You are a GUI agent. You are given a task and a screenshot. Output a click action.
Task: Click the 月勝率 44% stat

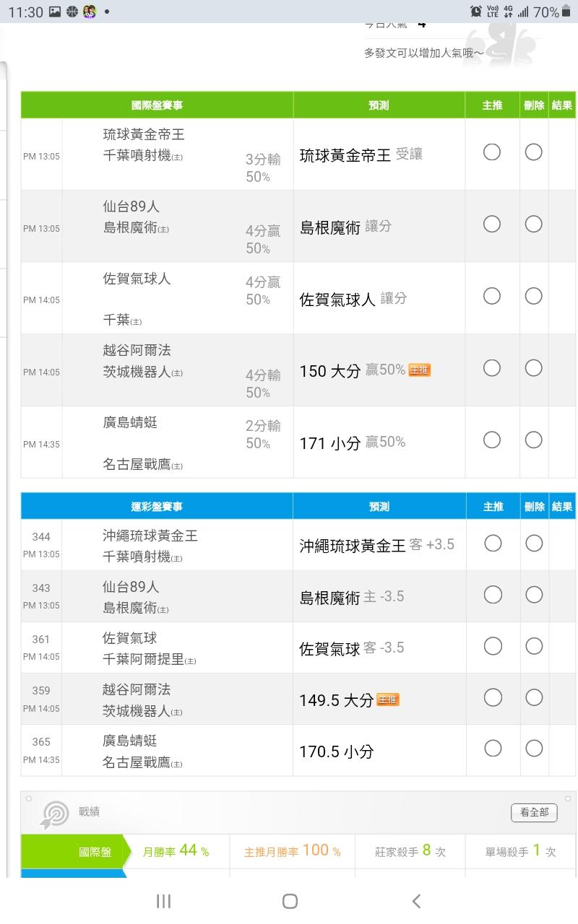[176, 851]
